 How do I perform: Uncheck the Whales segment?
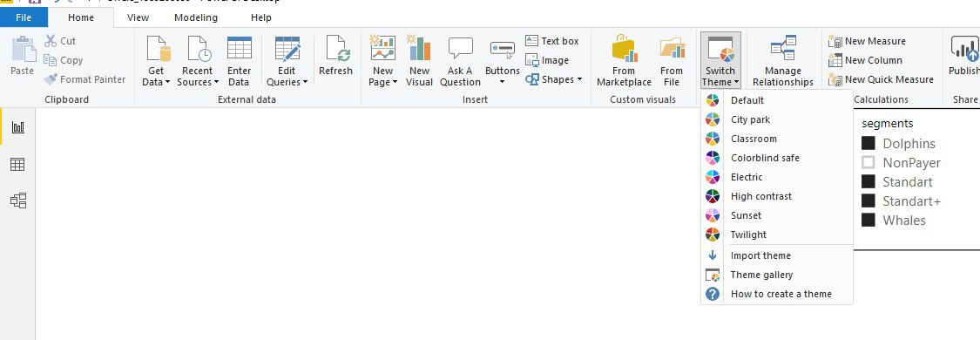868,220
